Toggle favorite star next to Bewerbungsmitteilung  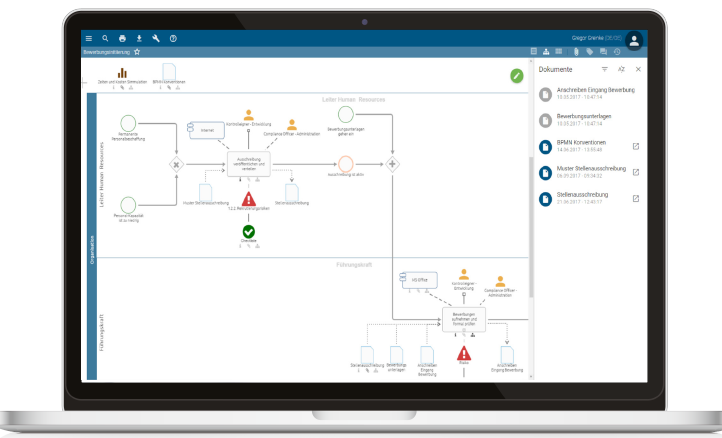137,51
